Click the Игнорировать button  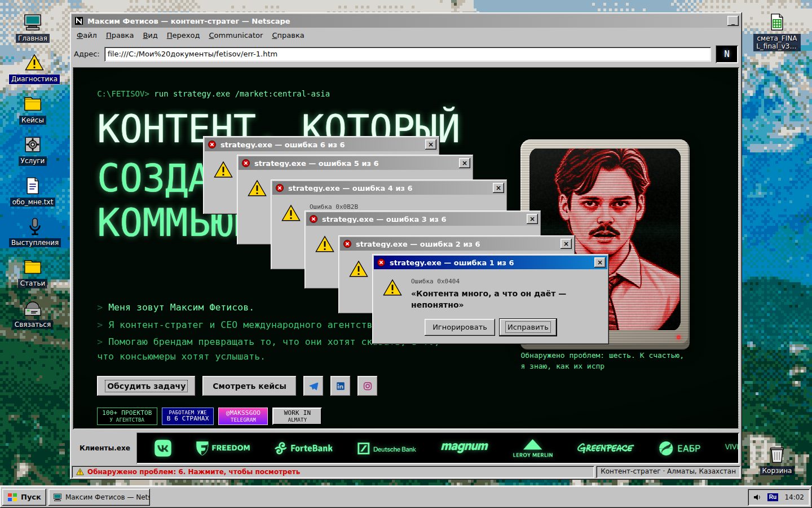tap(460, 327)
